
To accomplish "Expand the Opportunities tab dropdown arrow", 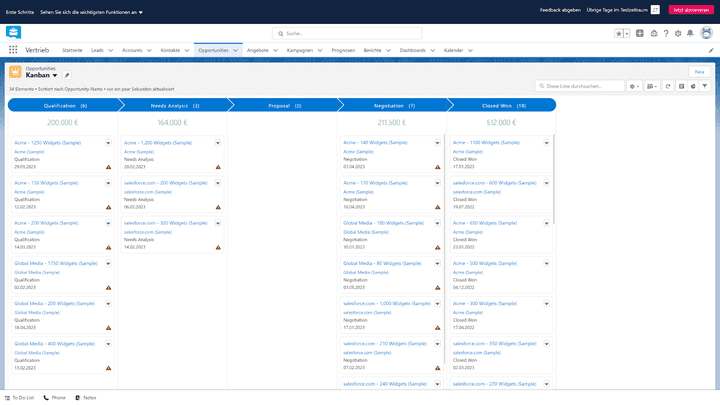I will pyautogui.click(x=236, y=51).
